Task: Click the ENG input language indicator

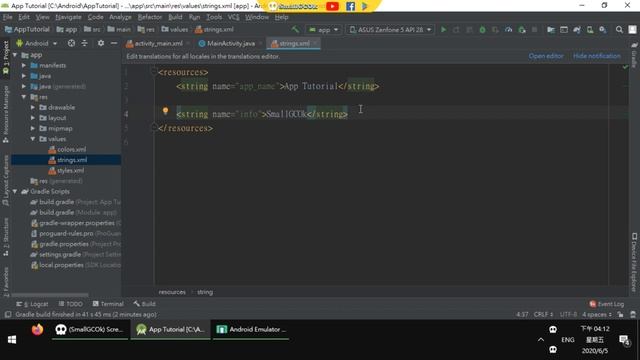Action: coord(568,340)
